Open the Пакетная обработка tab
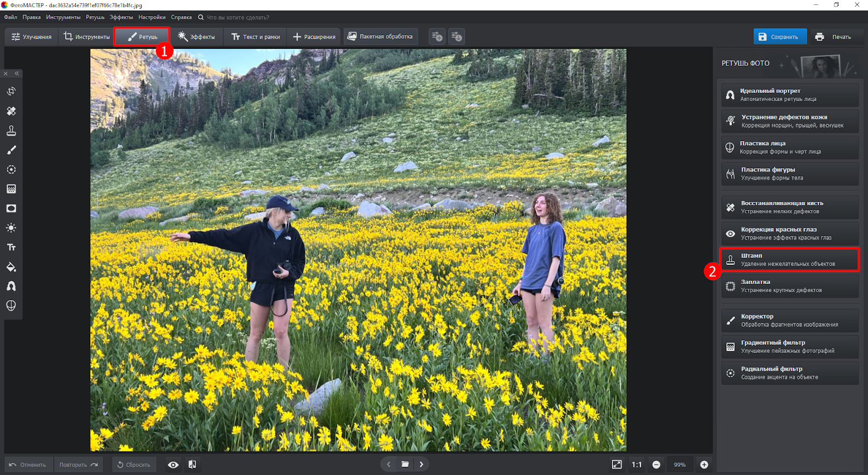868x475 pixels. (380, 36)
